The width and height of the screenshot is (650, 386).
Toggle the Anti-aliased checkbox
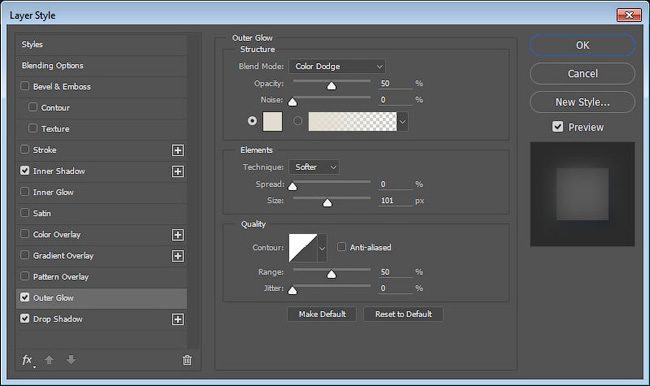pos(341,247)
